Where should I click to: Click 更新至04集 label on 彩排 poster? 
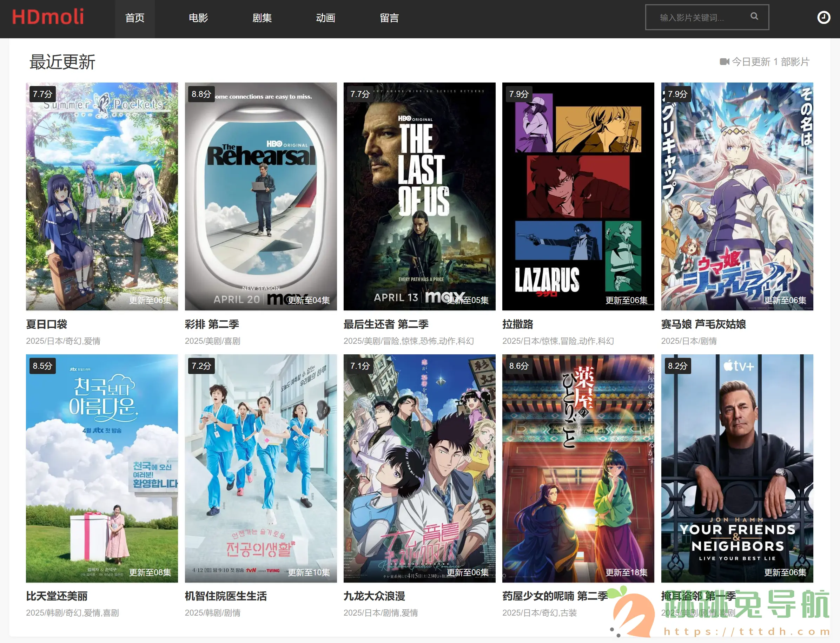(x=309, y=301)
